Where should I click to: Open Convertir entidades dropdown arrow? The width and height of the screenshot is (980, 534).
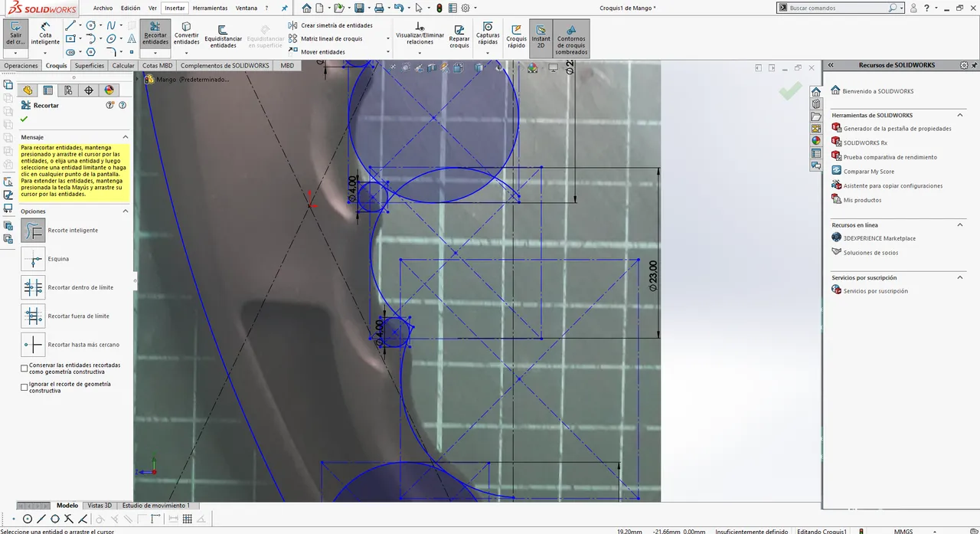click(186, 53)
